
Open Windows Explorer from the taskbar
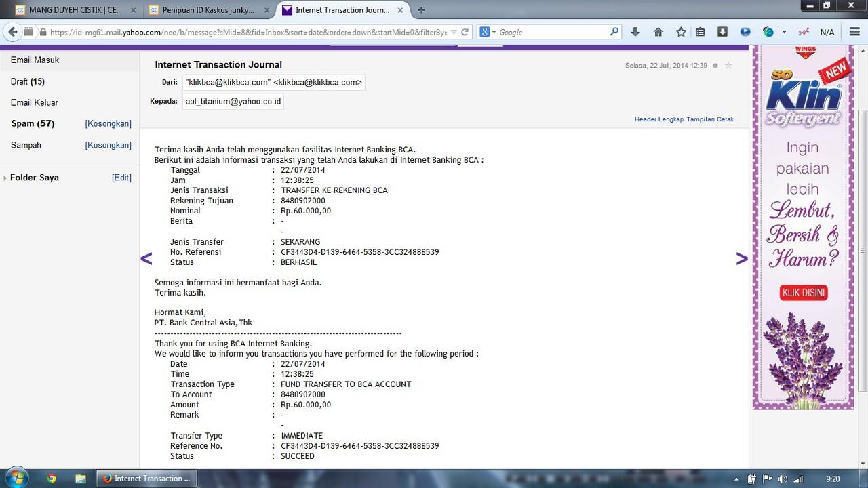click(x=80, y=478)
